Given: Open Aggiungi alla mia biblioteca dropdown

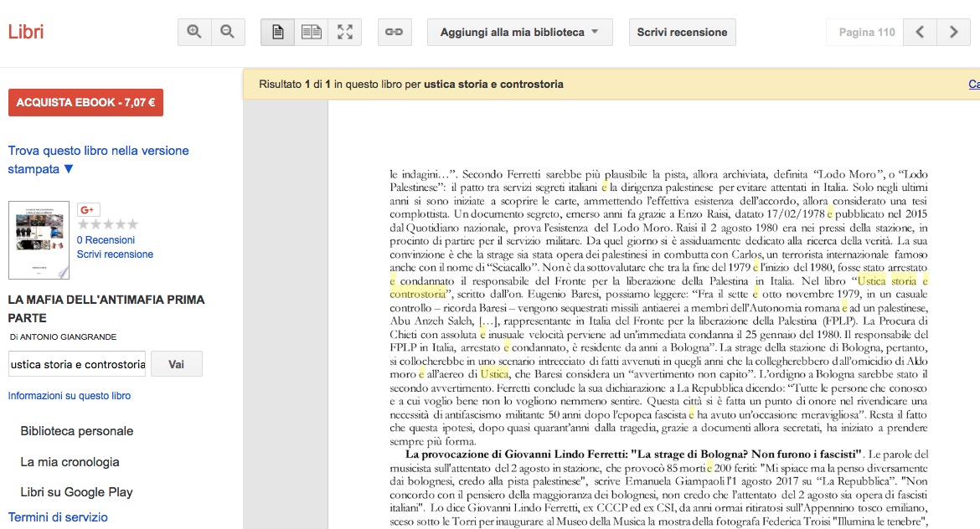Looking at the screenshot, I should coord(519,33).
